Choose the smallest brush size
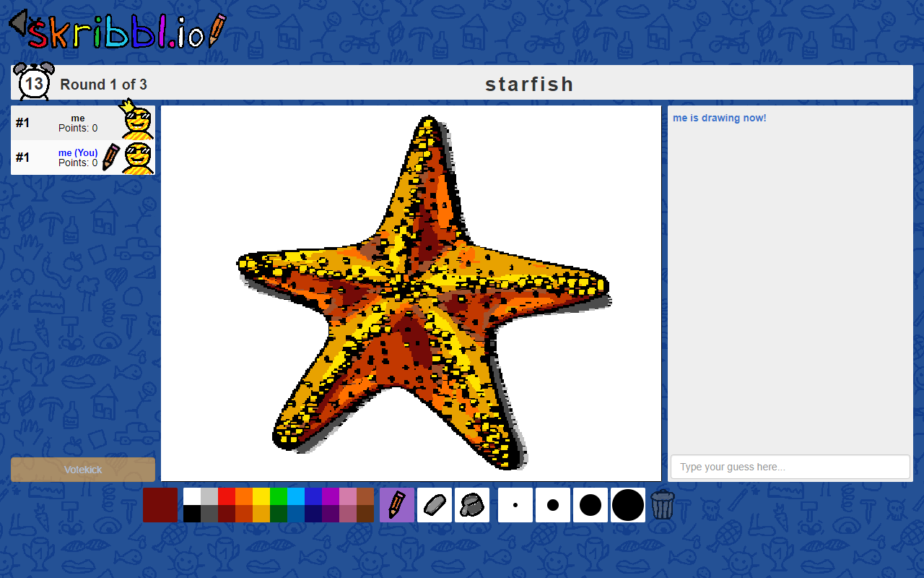Viewport: 924px width, 578px height. coord(515,505)
